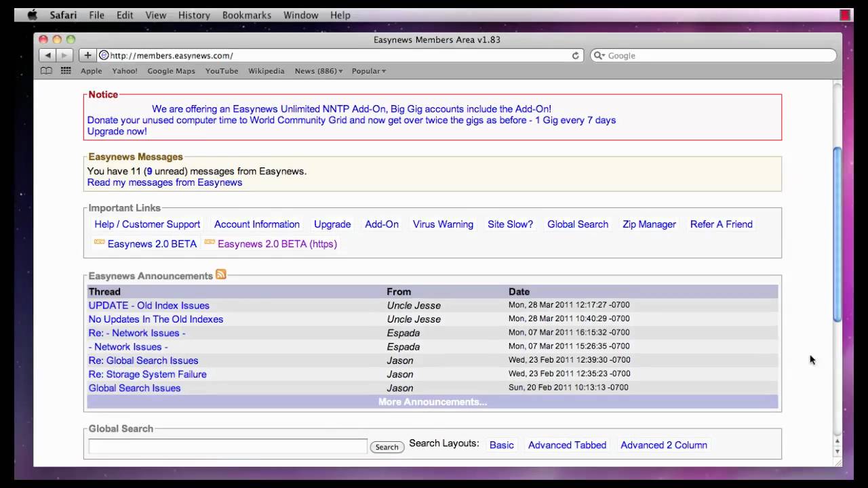Open the Apple bookmark
Screen dimensions: 868x488
[x=92, y=71]
